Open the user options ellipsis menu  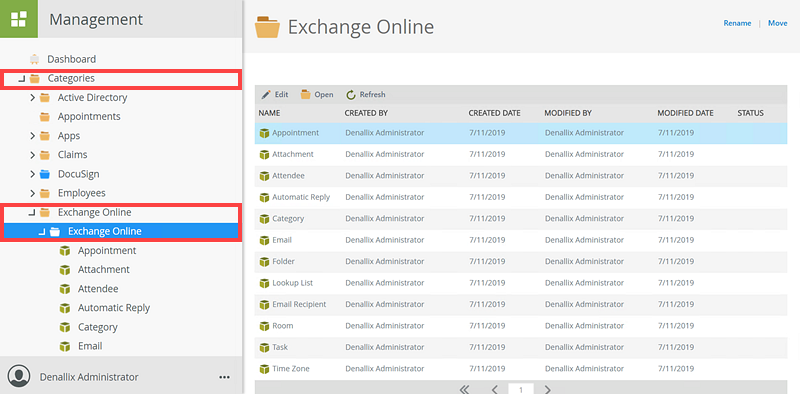(x=224, y=377)
